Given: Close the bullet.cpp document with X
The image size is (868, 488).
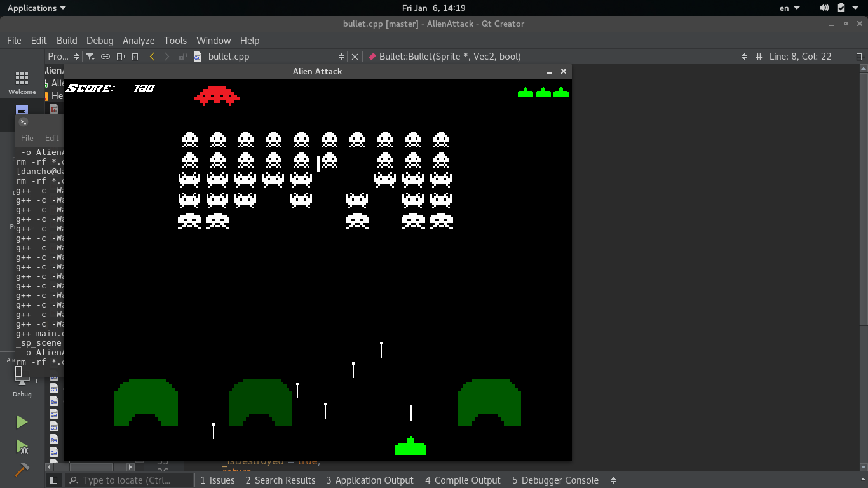Looking at the screenshot, I should [x=355, y=57].
